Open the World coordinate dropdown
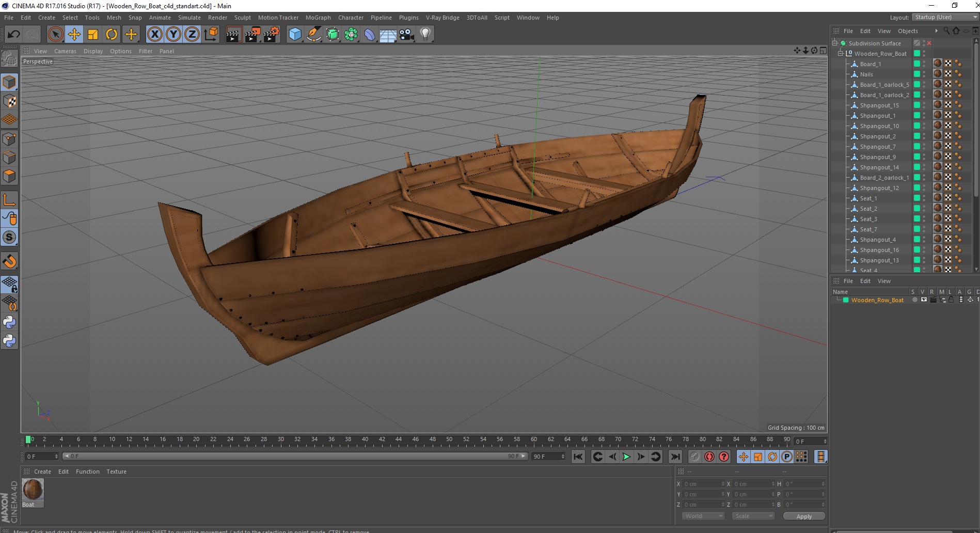 [x=703, y=516]
